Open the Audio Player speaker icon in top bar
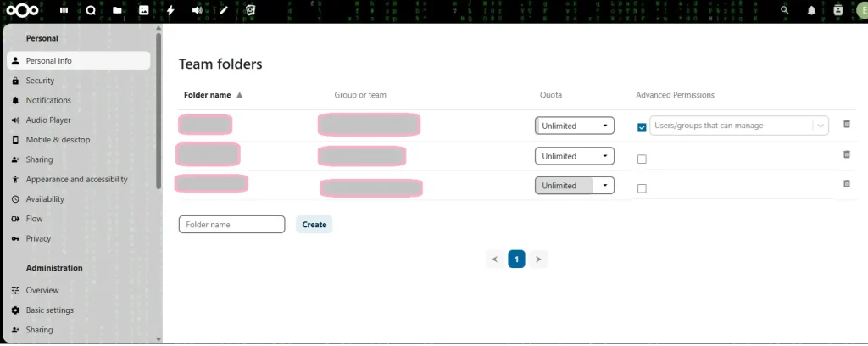868x346 pixels. (x=197, y=10)
